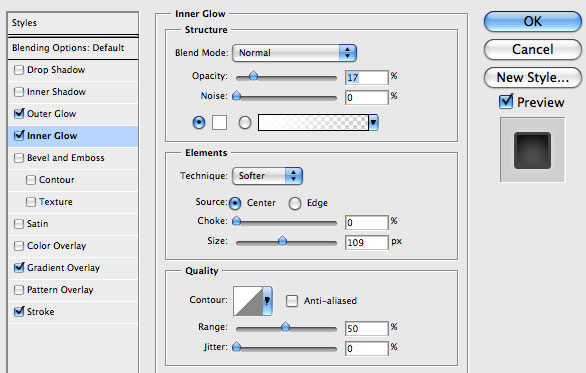Screen dimensions: 586x373
Task: Enable the Drop Shadow checkbox
Action: 19,70
